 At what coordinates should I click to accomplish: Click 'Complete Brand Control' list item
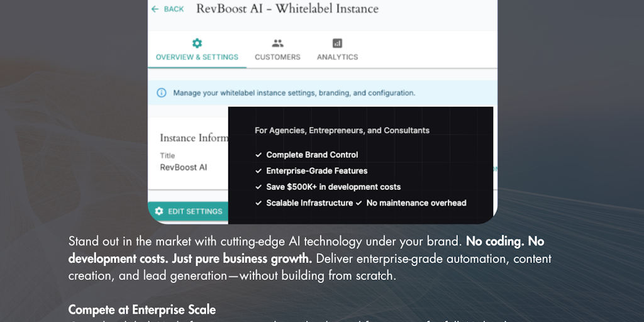(312, 155)
